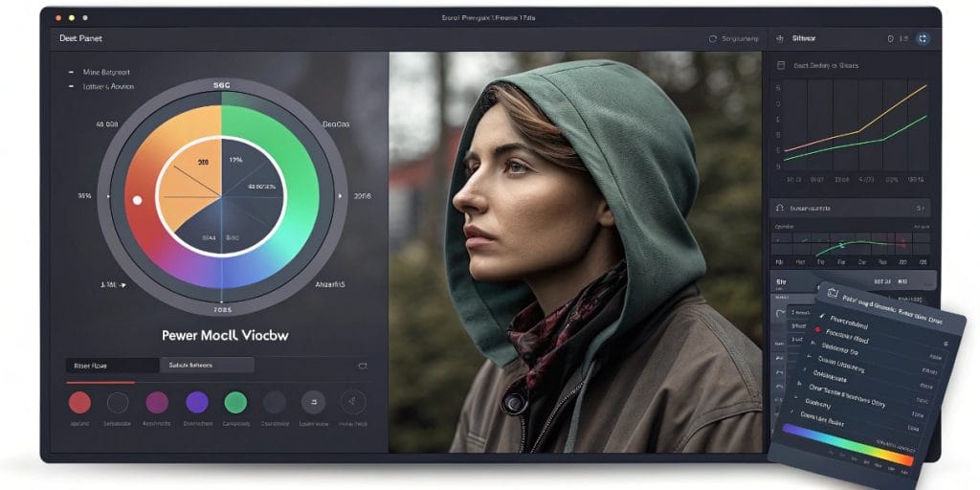980x490 pixels.
Task: Click the list icon beside the shield icon
Action: pos(903,38)
